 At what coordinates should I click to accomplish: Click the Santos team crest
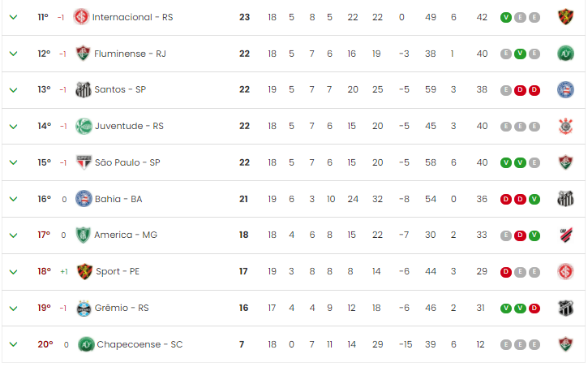84,89
